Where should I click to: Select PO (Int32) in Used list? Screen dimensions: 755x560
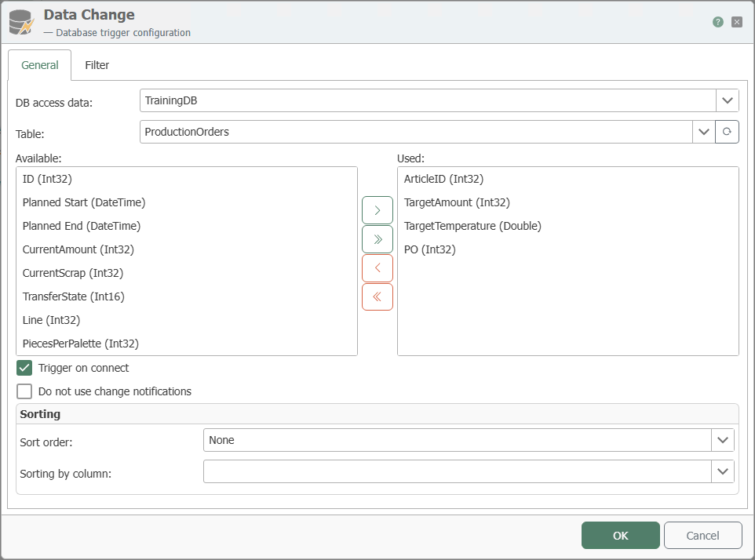pos(567,249)
